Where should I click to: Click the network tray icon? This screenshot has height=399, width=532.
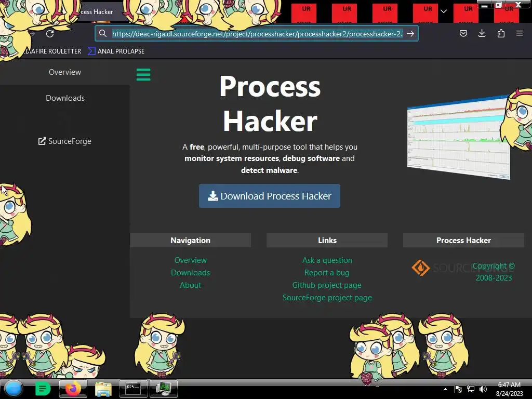[x=471, y=389]
